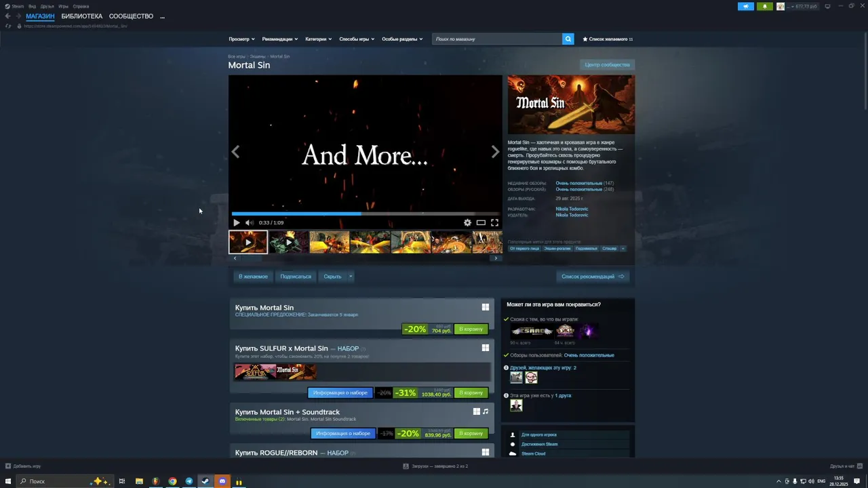Image resolution: width=868 pixels, height=488 pixels.
Task: Open the Справка menu
Action: pyautogui.click(x=81, y=6)
